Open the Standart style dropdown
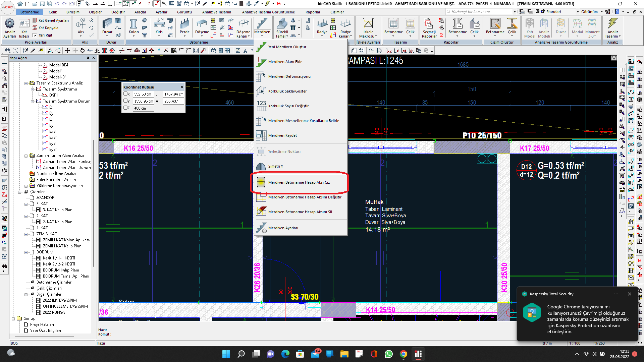Viewport: 644px width, 362px height. tap(578, 12)
